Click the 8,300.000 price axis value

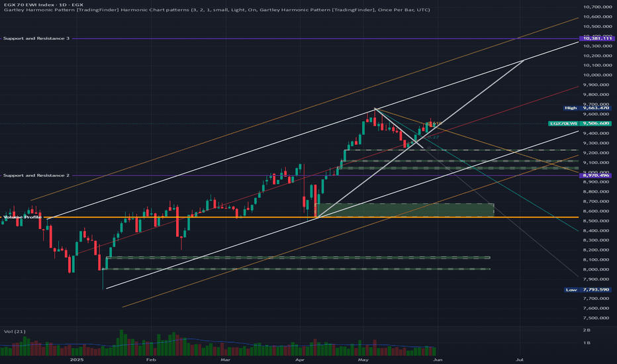tap(597, 240)
